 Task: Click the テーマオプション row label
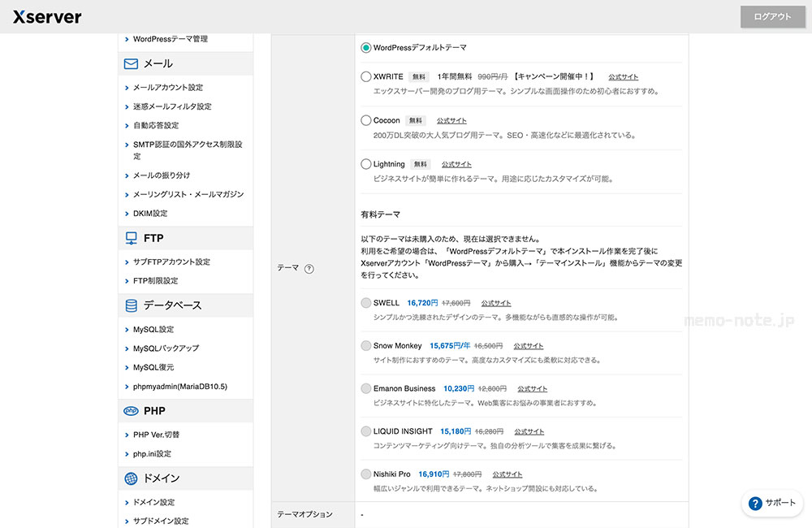[x=304, y=514]
